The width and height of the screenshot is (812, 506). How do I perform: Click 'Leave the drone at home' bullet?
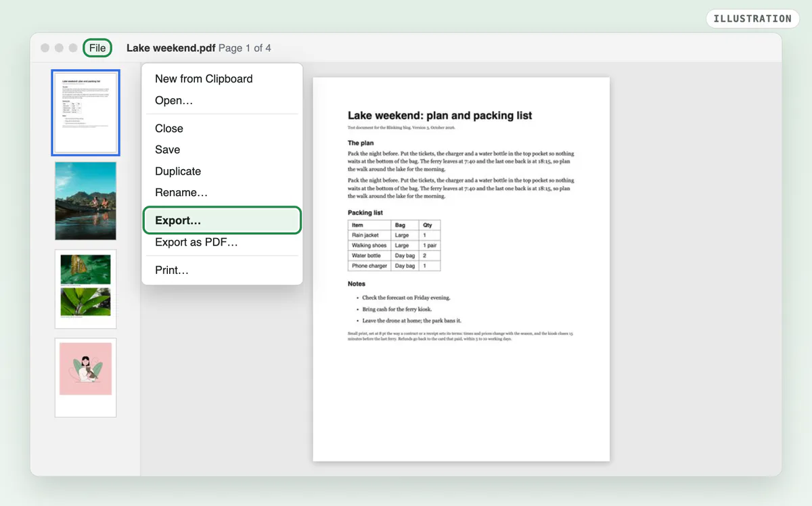pos(411,321)
